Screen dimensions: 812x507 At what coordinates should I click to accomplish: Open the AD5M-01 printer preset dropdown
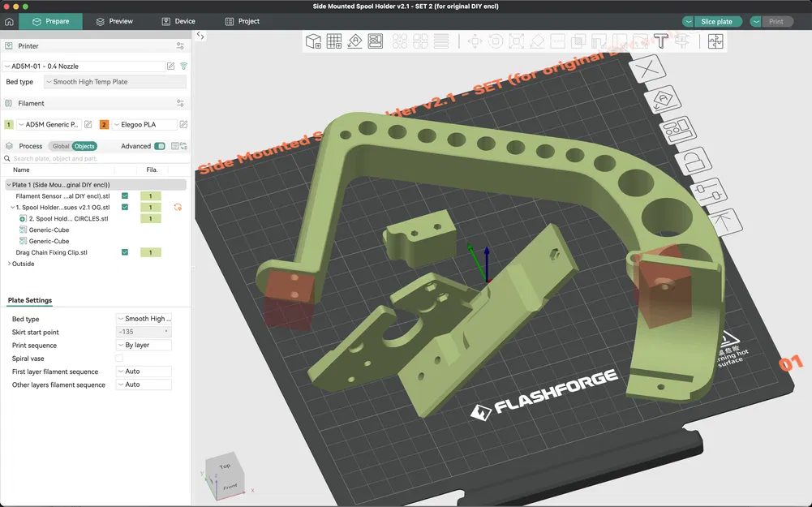84,66
